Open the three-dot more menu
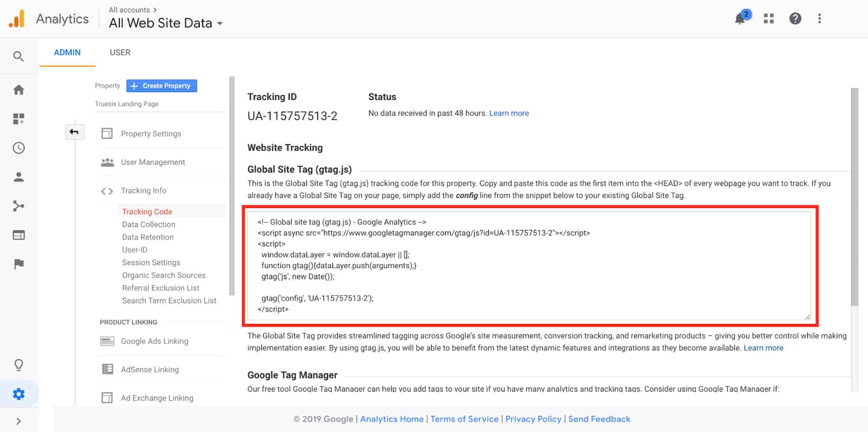The width and height of the screenshot is (868, 432). 819,18
